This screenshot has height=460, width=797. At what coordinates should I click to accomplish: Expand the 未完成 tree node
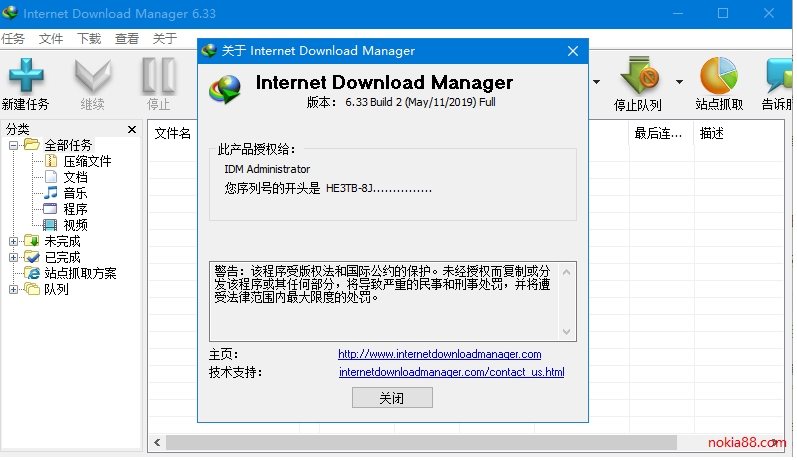tap(14, 241)
